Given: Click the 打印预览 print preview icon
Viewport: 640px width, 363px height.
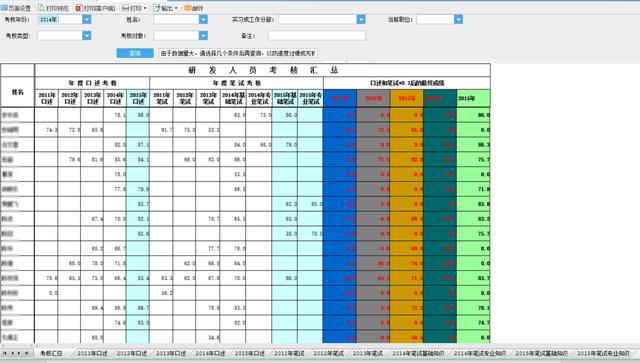Looking at the screenshot, I should point(41,8).
